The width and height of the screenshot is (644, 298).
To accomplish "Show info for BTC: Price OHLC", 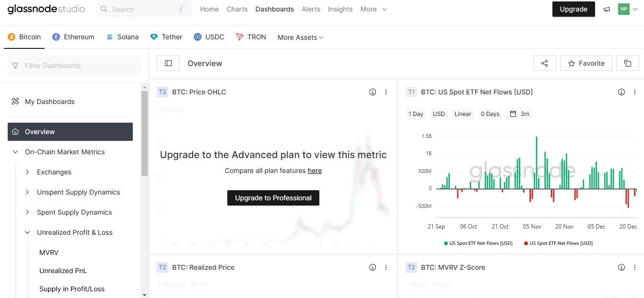I will pyautogui.click(x=373, y=92).
